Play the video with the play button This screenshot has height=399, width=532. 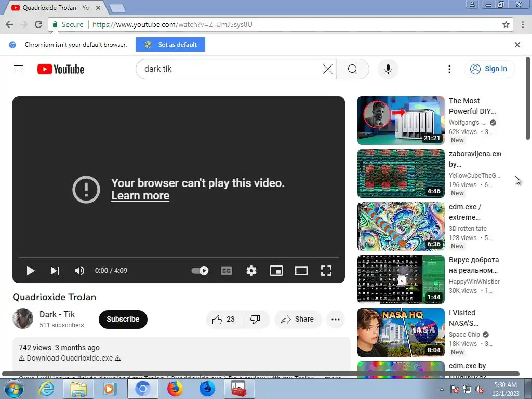pyautogui.click(x=31, y=271)
